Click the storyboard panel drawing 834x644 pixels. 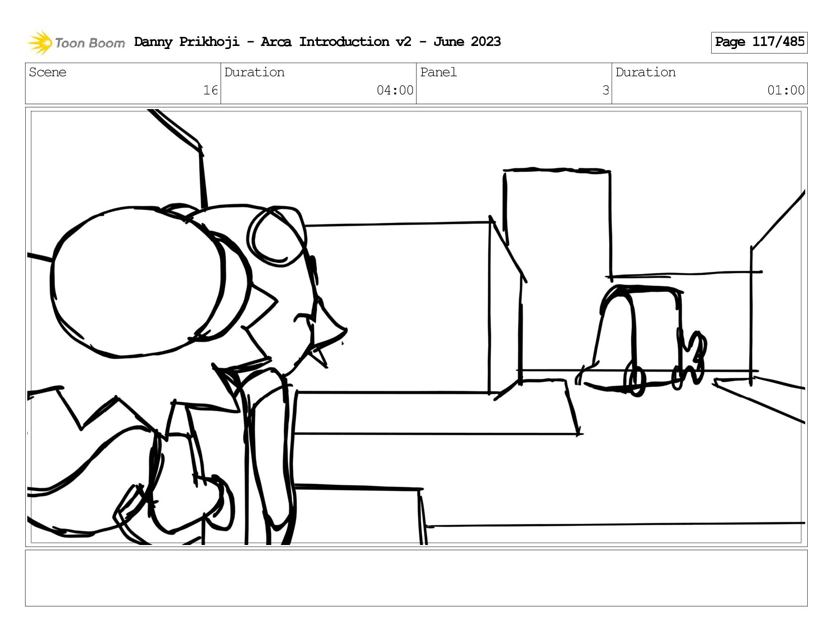[416, 327]
